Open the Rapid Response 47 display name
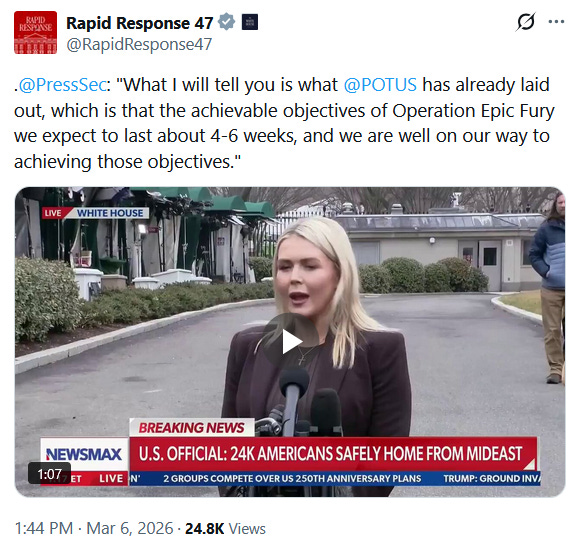This screenshot has height=558, width=578. click(x=140, y=23)
